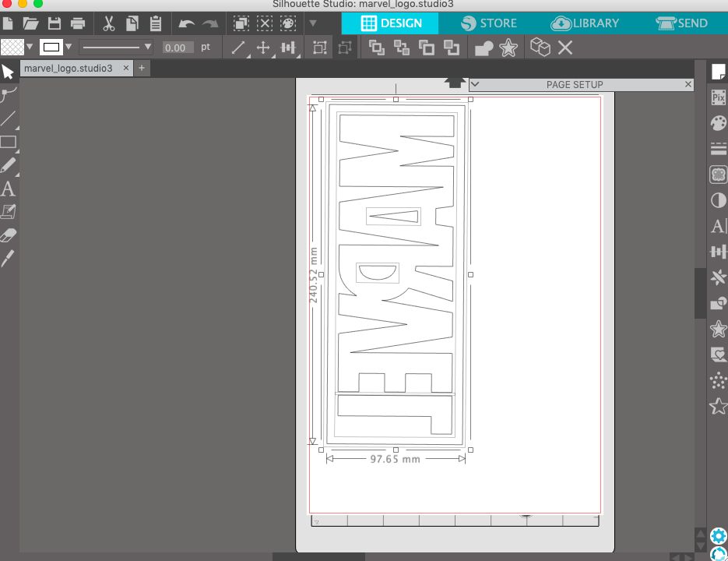Choose the Rectangle drawing tool
Screen dimensions: 728x561
pos(9,142)
